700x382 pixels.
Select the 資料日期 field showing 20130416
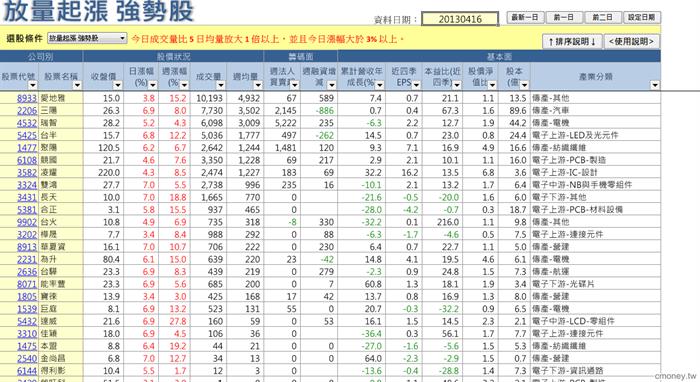pos(460,19)
